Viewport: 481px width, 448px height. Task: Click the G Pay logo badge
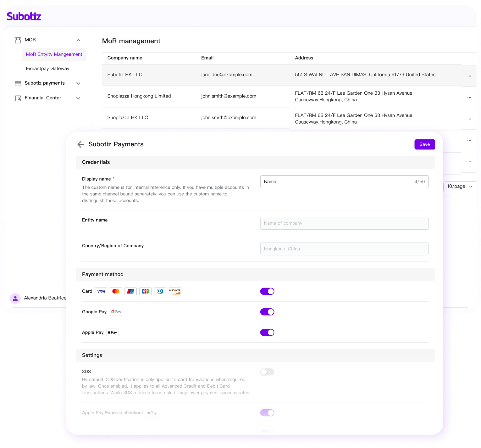coord(116,312)
